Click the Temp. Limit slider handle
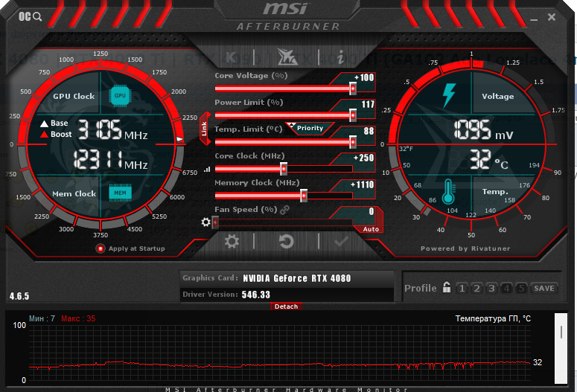 [353, 142]
